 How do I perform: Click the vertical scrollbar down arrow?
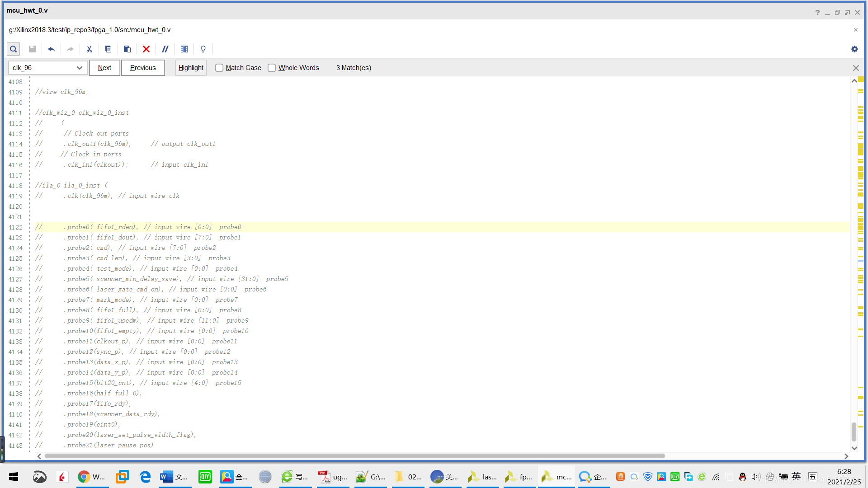pos(854,448)
